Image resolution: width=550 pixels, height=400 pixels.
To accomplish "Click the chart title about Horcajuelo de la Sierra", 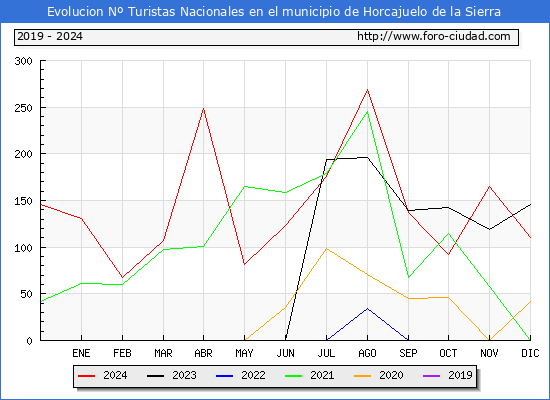I will pyautogui.click(x=274, y=12).
